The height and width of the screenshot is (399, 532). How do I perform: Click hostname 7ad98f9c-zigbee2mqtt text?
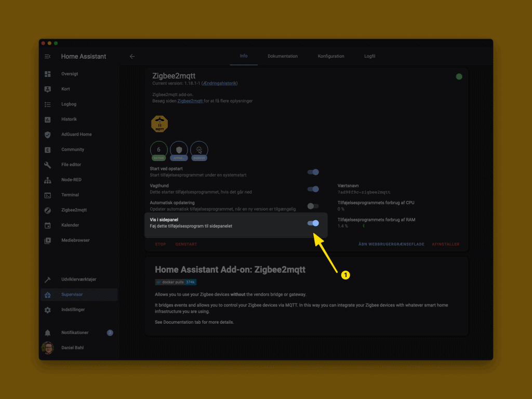click(x=364, y=192)
